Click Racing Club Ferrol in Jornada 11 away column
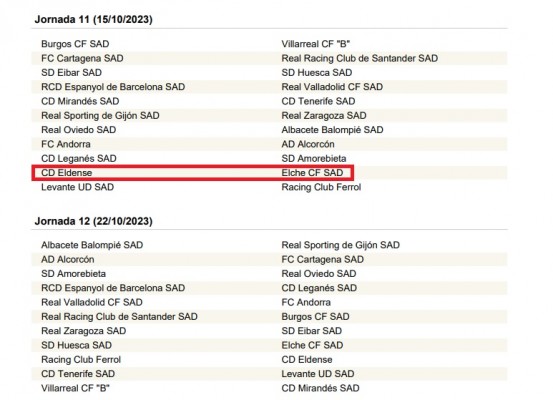Image resolution: width=553 pixels, height=400 pixels. tap(321, 187)
